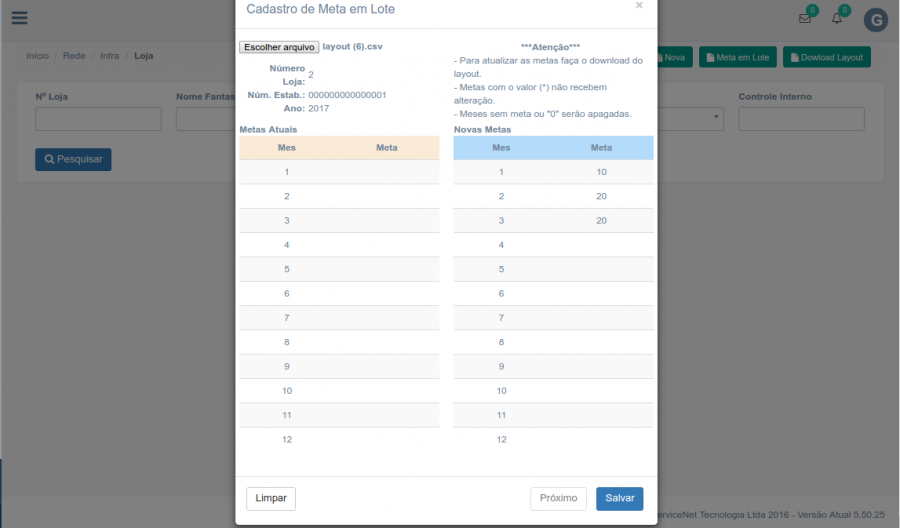Open the user avatar menu
Screen dimensions: 900x528
coord(875,19)
